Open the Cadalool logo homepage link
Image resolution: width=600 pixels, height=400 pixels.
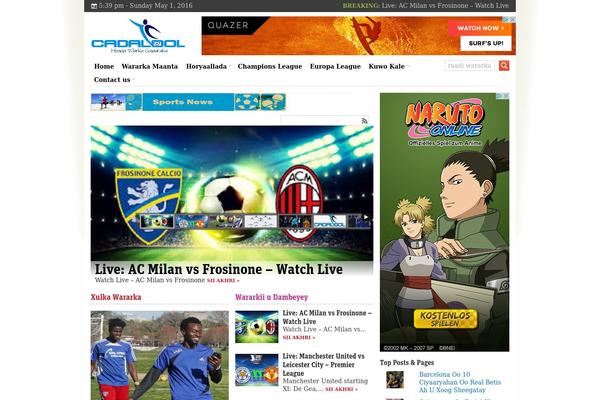[x=138, y=36]
